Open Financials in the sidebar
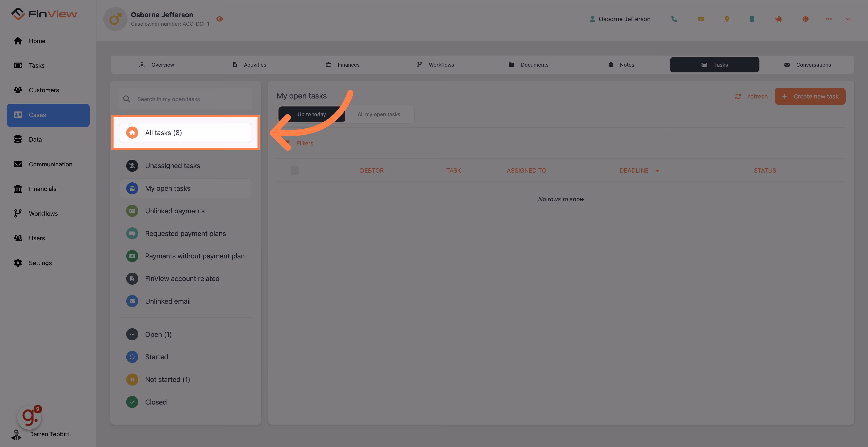868x447 pixels. [48, 189]
